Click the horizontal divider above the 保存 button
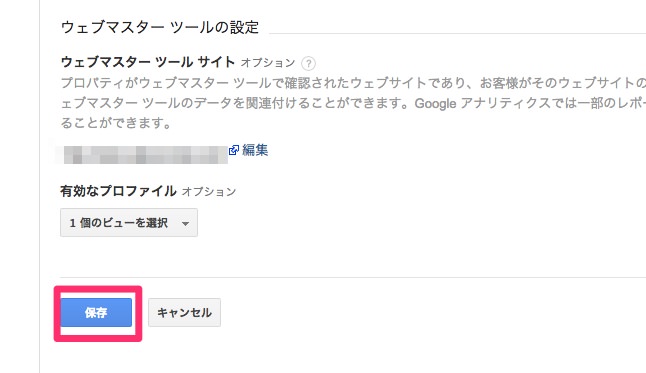The width and height of the screenshot is (646, 373). coord(353,277)
